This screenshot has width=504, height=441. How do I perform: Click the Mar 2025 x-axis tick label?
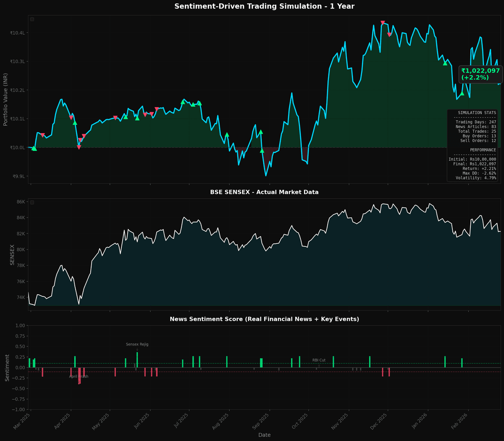coord(23,422)
